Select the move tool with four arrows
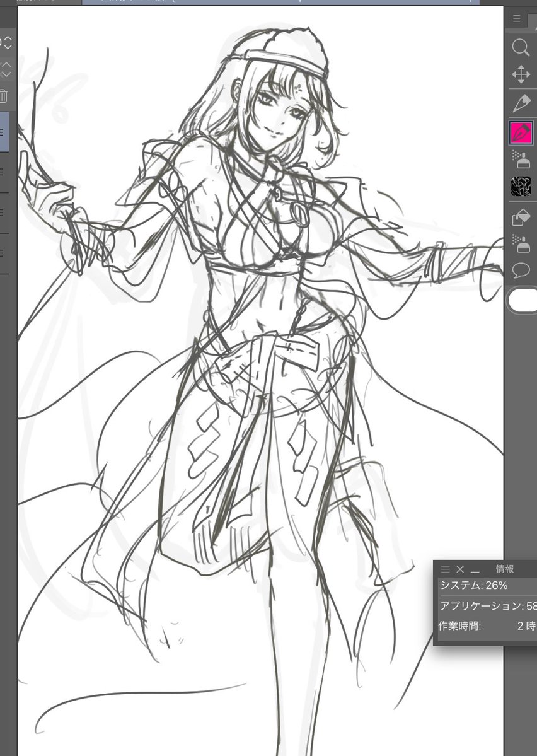The width and height of the screenshot is (537, 756). click(521, 75)
